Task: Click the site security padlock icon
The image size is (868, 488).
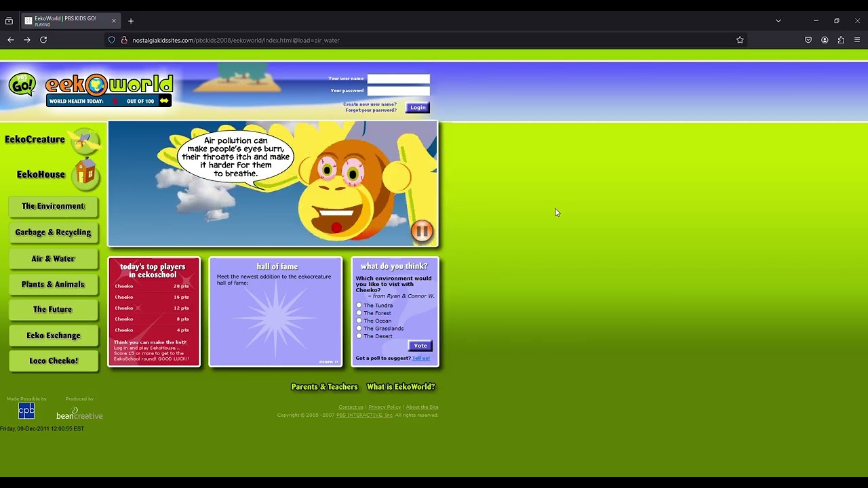Action: coord(124,40)
